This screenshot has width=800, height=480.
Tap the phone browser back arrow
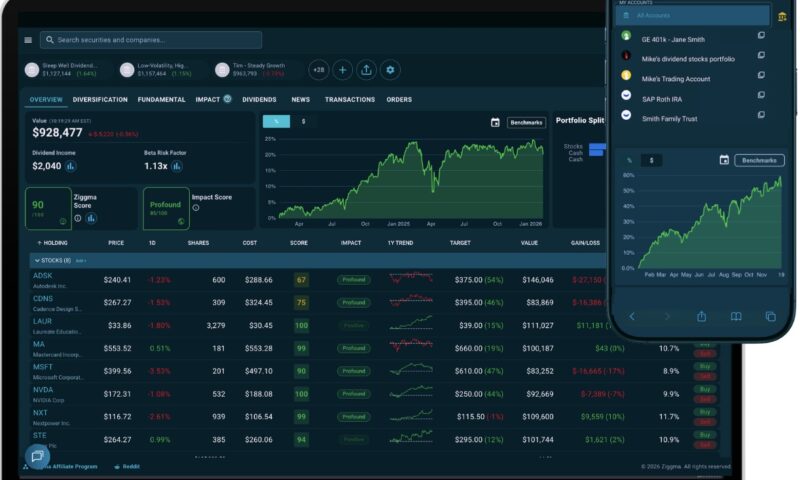[632, 317]
